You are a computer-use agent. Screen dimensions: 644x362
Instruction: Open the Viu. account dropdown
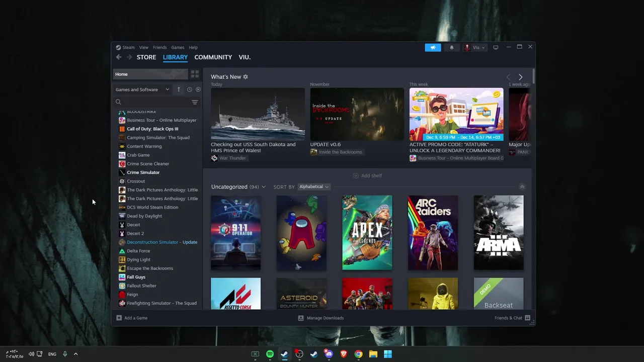click(x=475, y=47)
